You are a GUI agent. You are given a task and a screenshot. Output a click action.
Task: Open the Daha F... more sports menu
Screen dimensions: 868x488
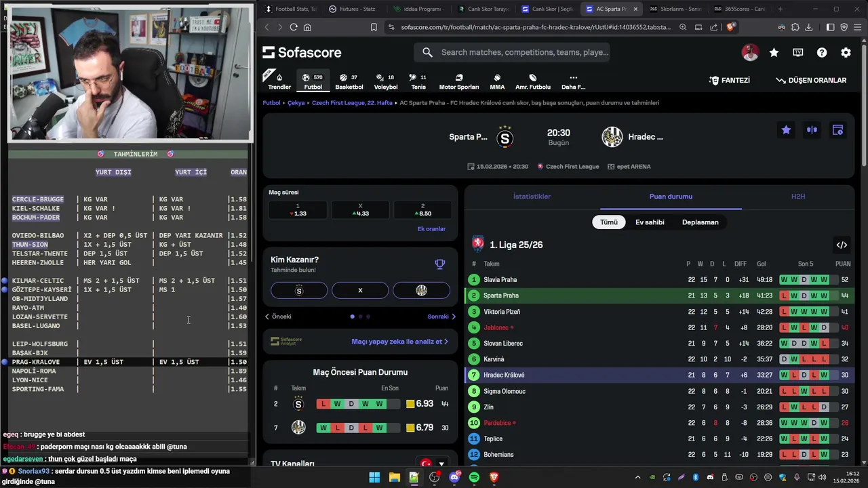(x=573, y=81)
